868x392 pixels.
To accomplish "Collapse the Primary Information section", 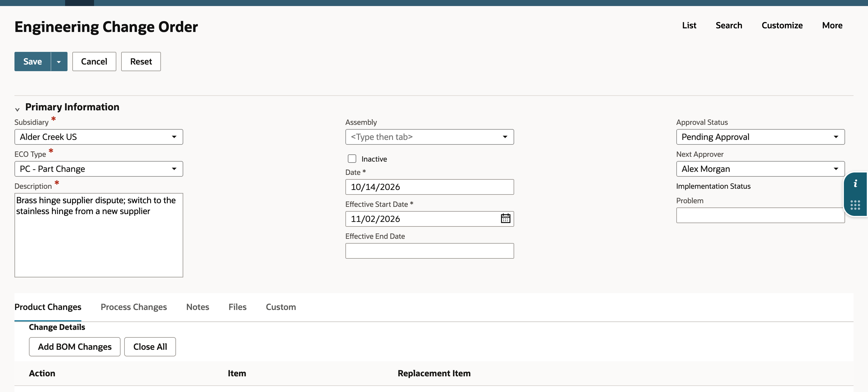I will [x=17, y=109].
